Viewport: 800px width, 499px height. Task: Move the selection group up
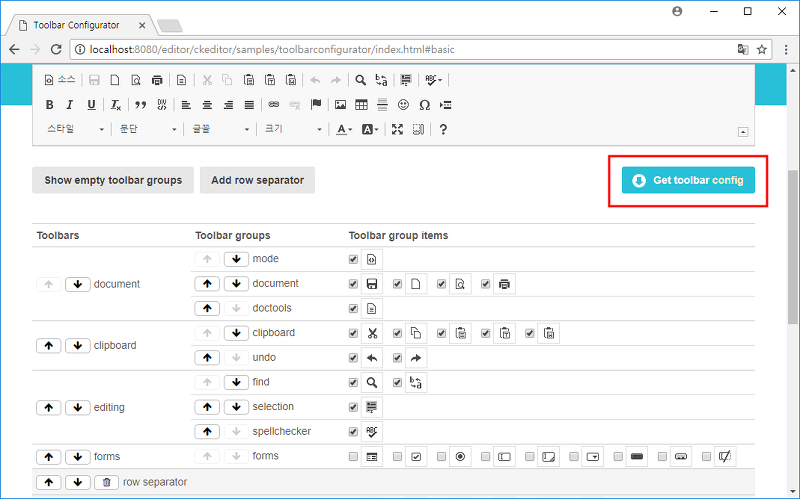point(207,407)
